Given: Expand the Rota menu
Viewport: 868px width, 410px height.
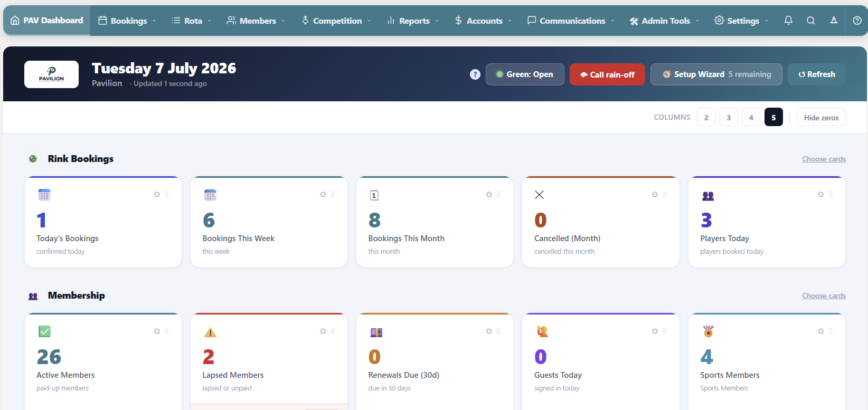Looking at the screenshot, I should pyautogui.click(x=191, y=21).
